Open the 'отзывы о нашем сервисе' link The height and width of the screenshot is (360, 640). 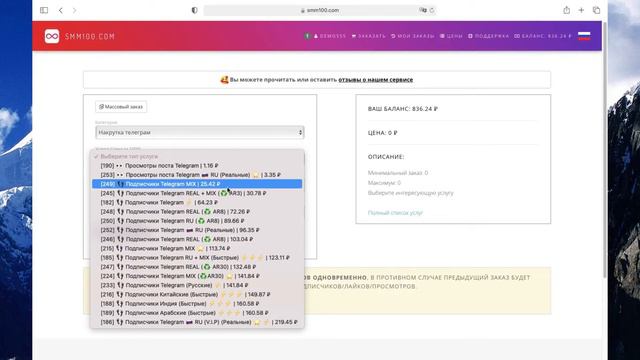[x=376, y=80]
